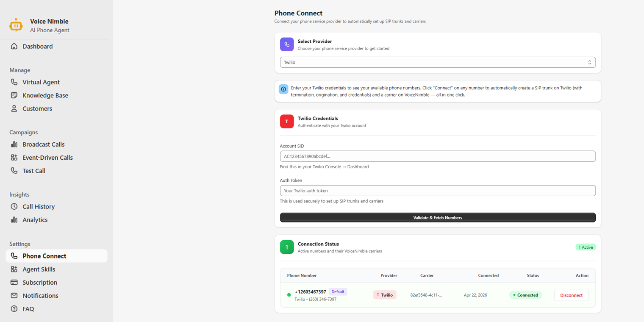Click the Disconnect button for +12603467397

(571, 295)
